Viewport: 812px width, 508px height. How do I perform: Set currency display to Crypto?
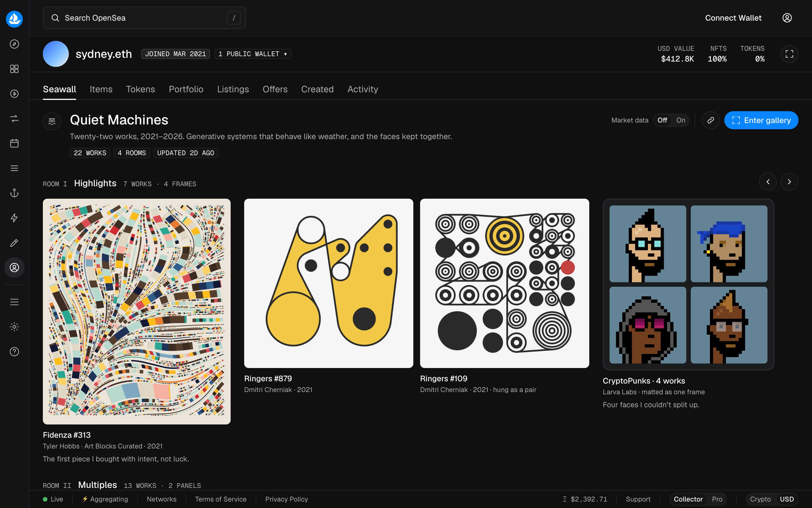point(760,499)
